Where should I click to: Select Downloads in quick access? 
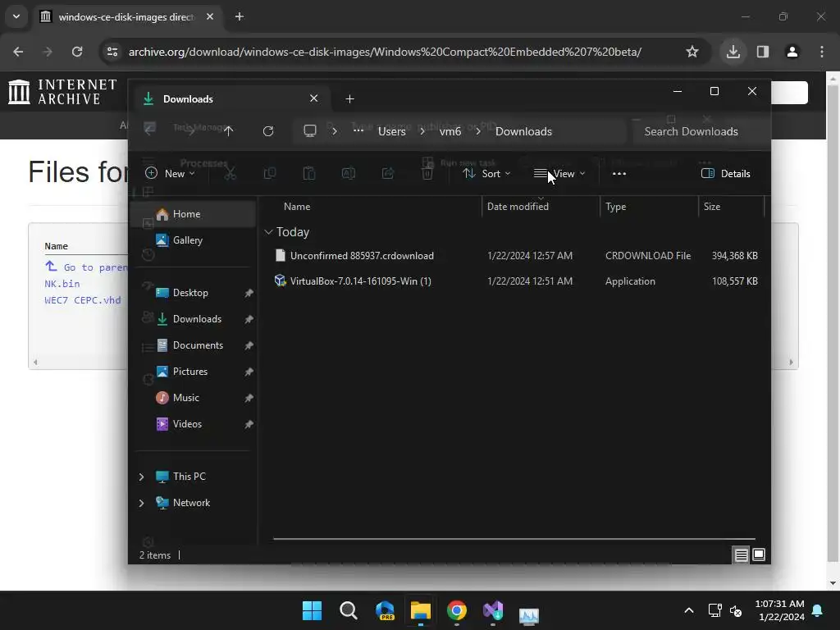[x=194, y=319]
